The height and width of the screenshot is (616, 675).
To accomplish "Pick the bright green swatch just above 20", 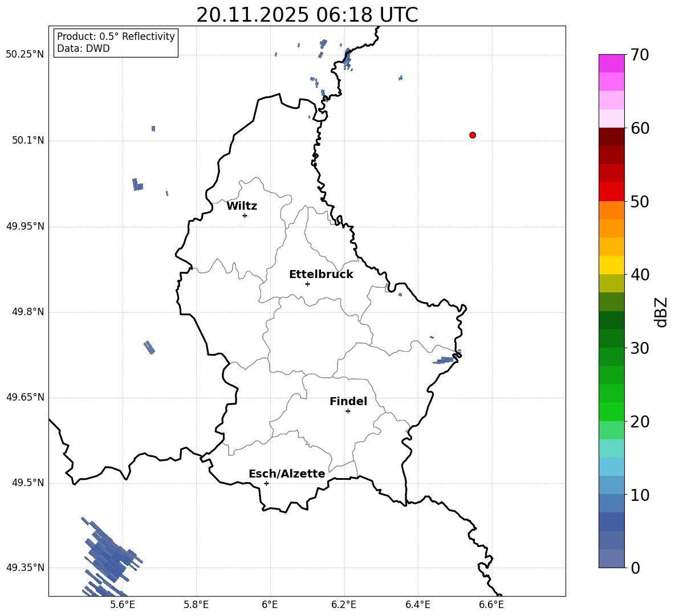I will pos(612,411).
